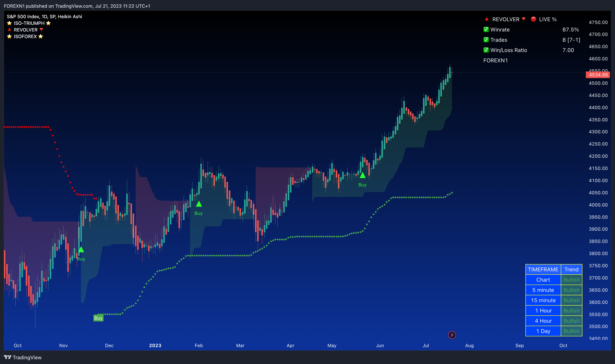Click the star before ISOFOREX
615x364 pixels.
(x=9, y=36)
